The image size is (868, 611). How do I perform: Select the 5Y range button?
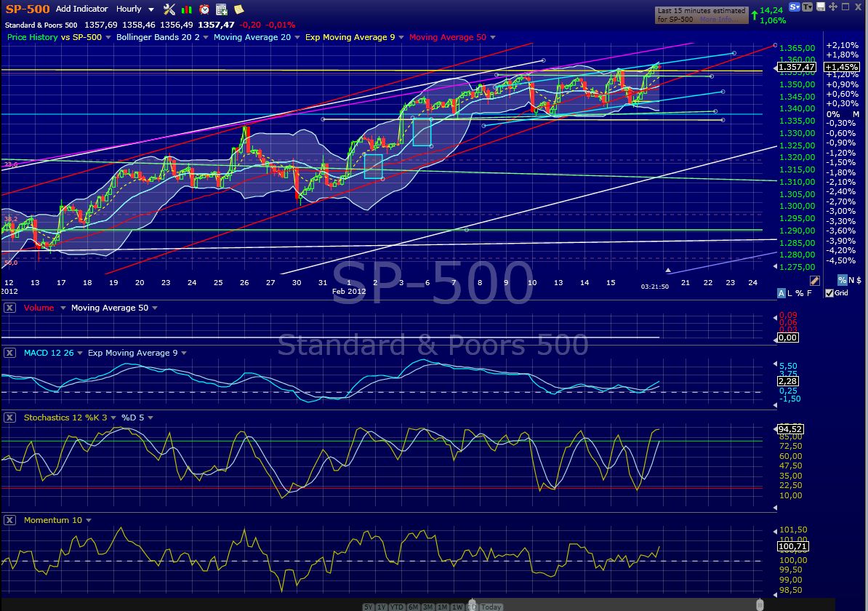368,607
